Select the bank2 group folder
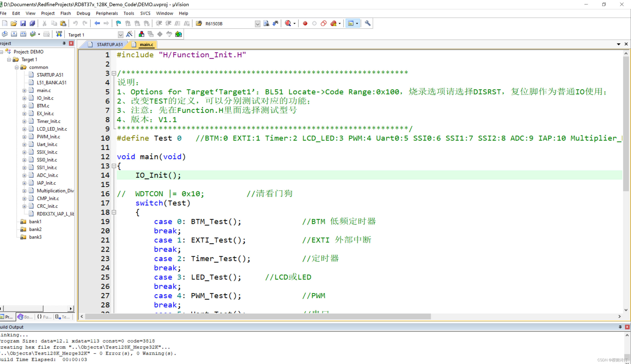 (35, 229)
